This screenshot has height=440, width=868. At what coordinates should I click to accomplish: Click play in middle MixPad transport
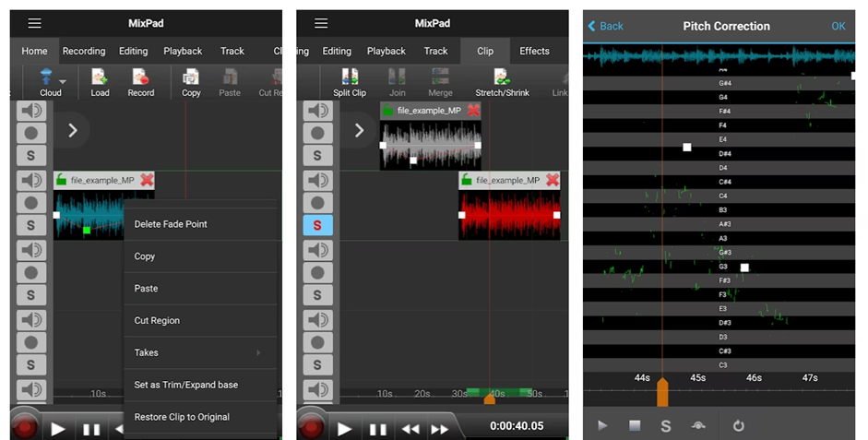(x=344, y=429)
